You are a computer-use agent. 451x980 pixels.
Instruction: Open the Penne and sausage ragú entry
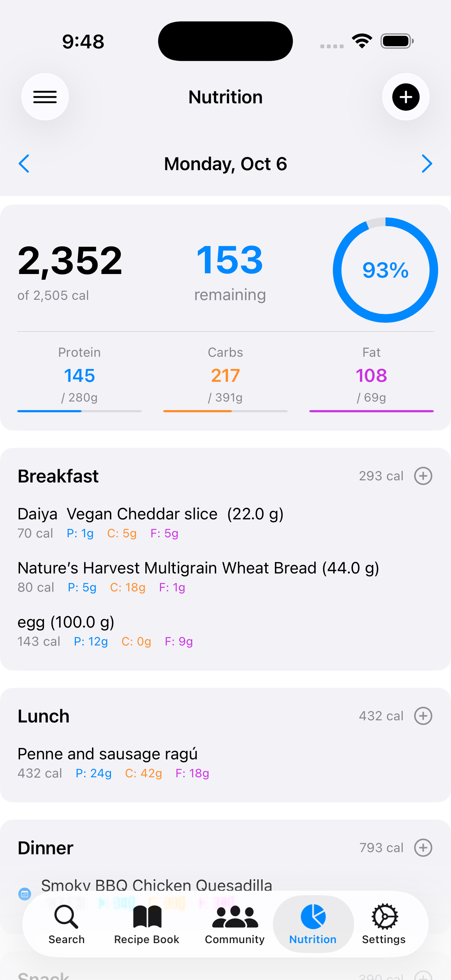point(108,754)
